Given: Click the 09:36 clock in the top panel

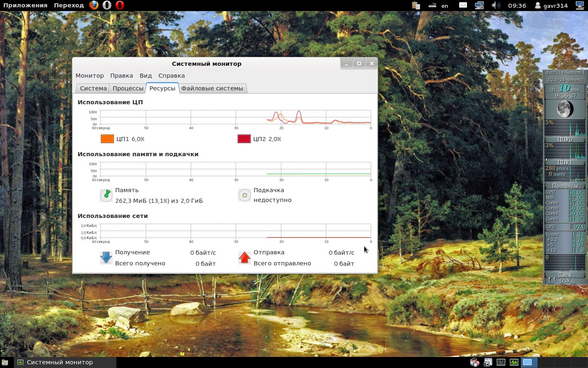Looking at the screenshot, I should click(x=517, y=6).
